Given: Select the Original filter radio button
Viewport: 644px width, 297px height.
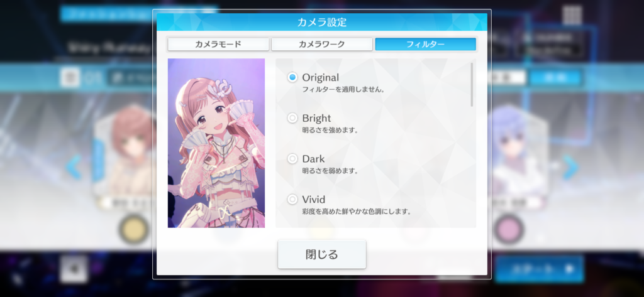Looking at the screenshot, I should 292,77.
